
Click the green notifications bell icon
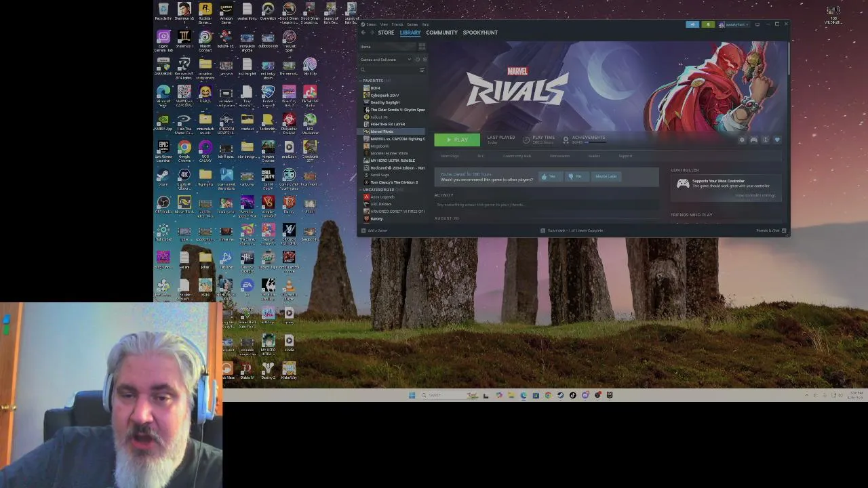click(707, 24)
